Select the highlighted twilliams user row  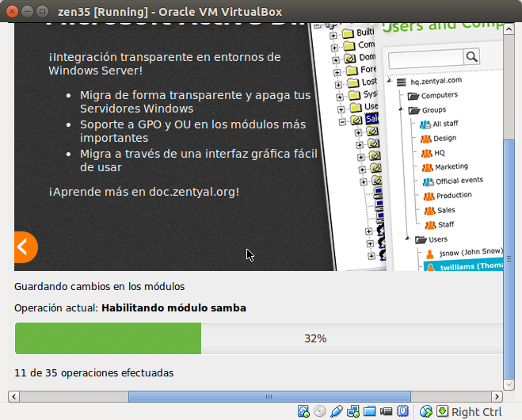[463, 266]
